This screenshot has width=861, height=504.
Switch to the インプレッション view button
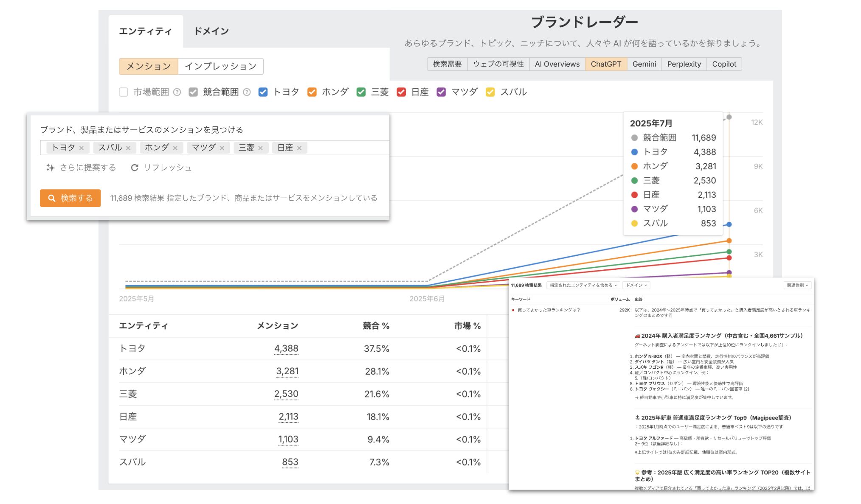coord(220,66)
